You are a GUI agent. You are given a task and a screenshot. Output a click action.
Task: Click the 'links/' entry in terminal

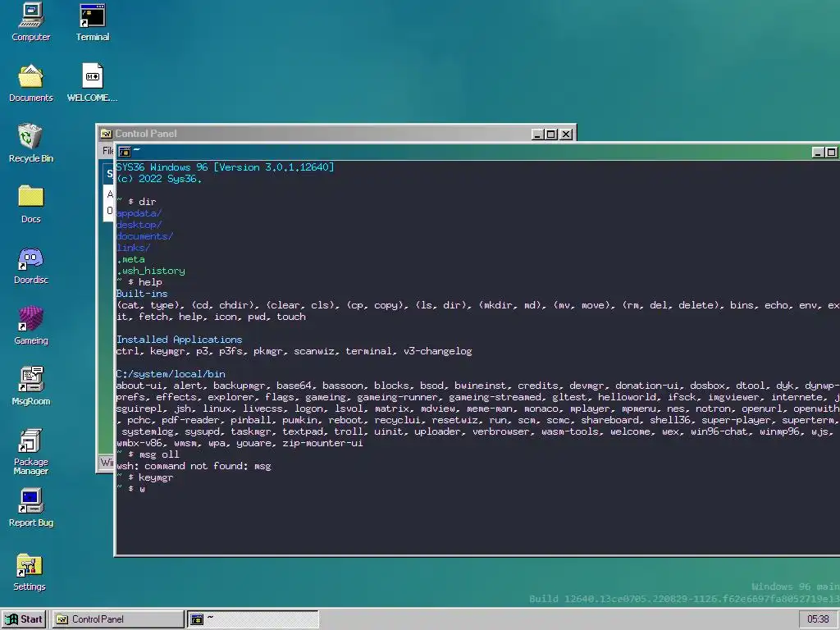coord(134,248)
